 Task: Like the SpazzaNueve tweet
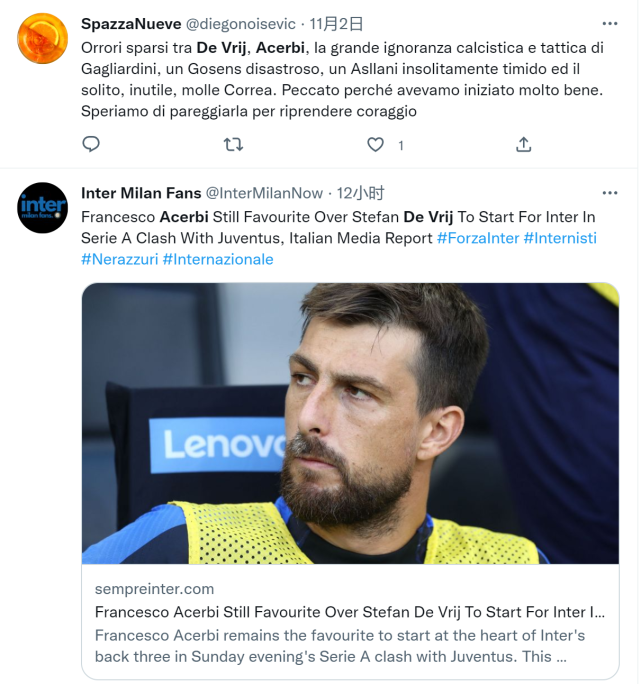[x=375, y=144]
